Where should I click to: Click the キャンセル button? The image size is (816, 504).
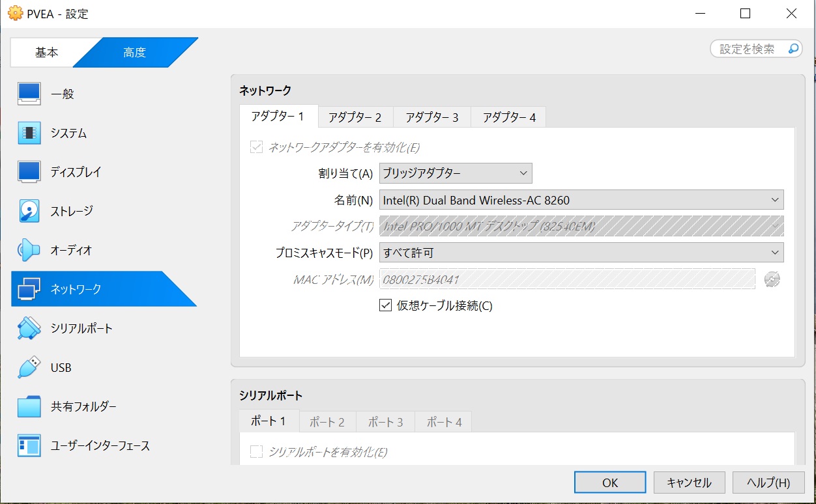click(689, 483)
